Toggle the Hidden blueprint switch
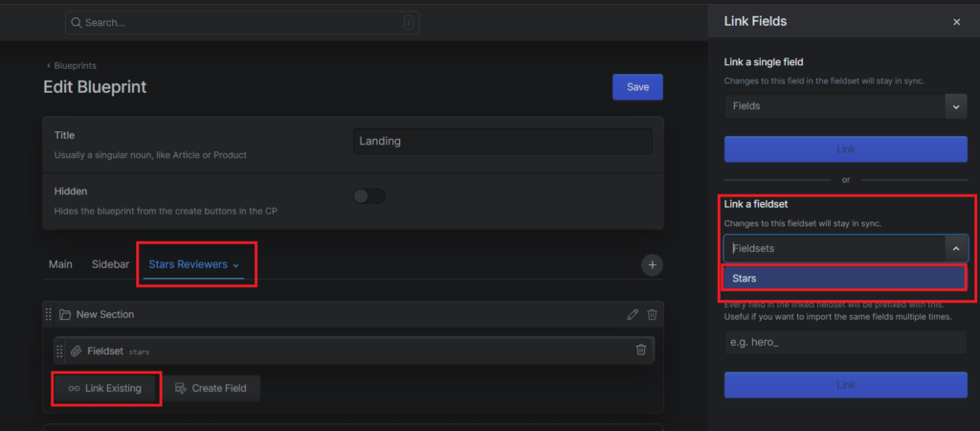The height and width of the screenshot is (431, 980). point(368,196)
